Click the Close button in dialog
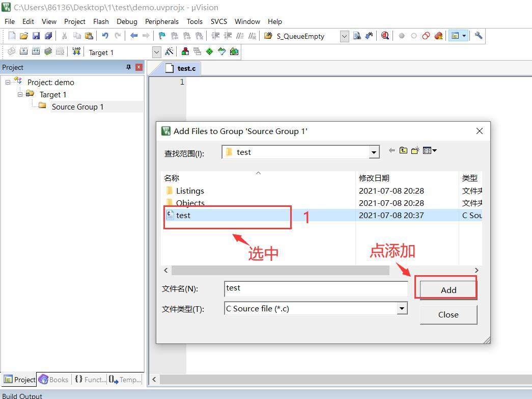532x399 pixels. pyautogui.click(x=448, y=315)
